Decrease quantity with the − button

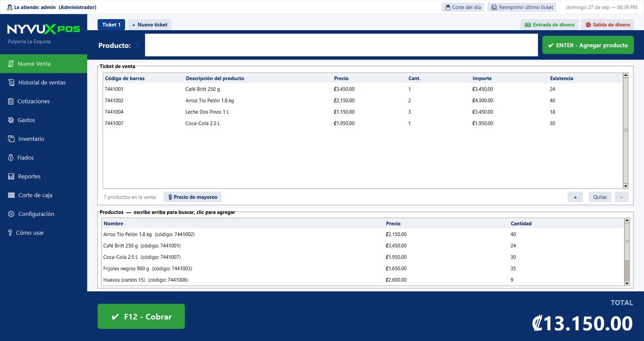click(621, 197)
